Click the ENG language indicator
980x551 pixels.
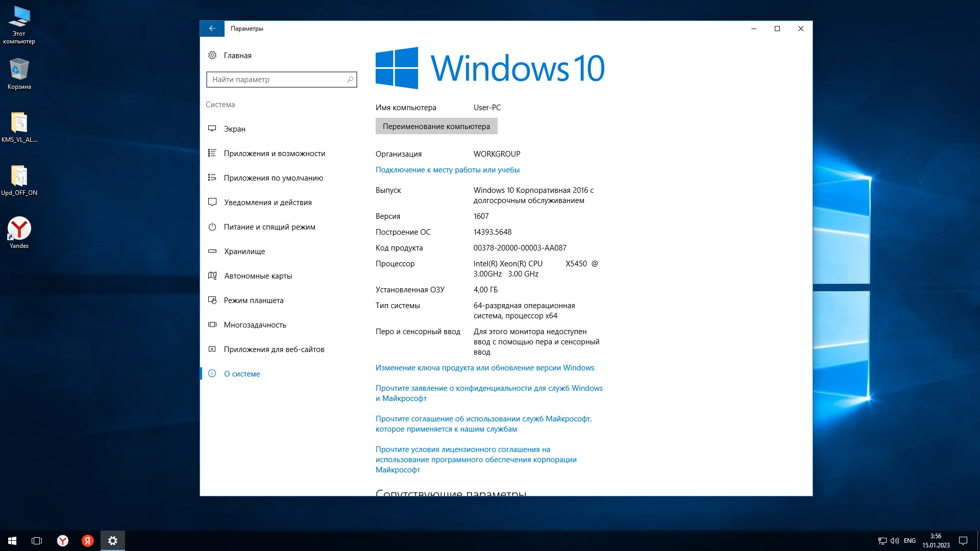click(909, 541)
